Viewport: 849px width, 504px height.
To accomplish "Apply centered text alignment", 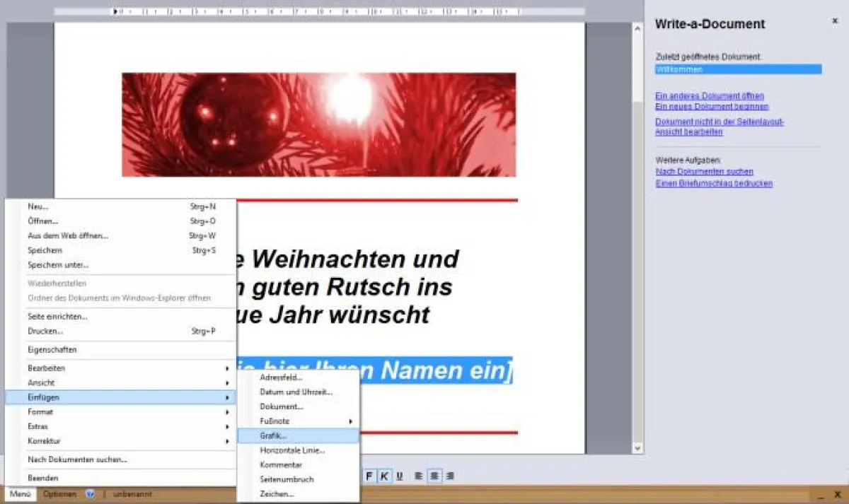I will click(x=434, y=476).
